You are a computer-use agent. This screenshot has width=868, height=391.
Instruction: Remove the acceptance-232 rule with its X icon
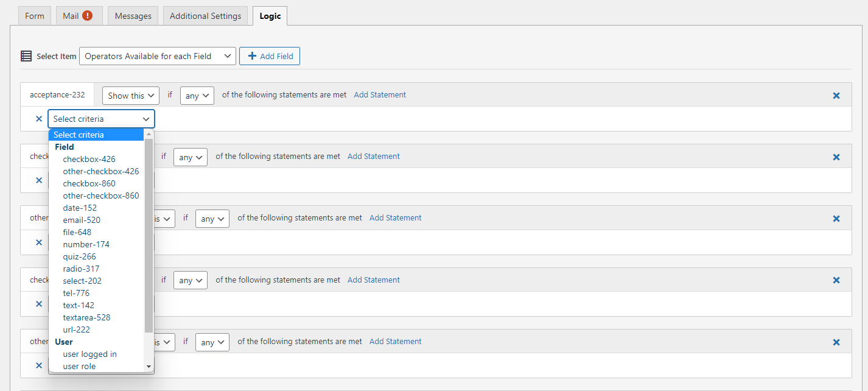coord(836,96)
